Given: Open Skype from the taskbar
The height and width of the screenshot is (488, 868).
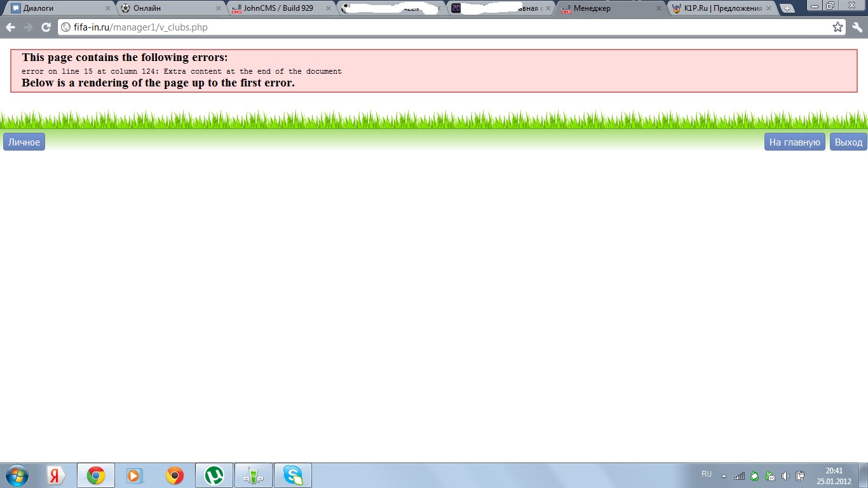Looking at the screenshot, I should [293, 475].
